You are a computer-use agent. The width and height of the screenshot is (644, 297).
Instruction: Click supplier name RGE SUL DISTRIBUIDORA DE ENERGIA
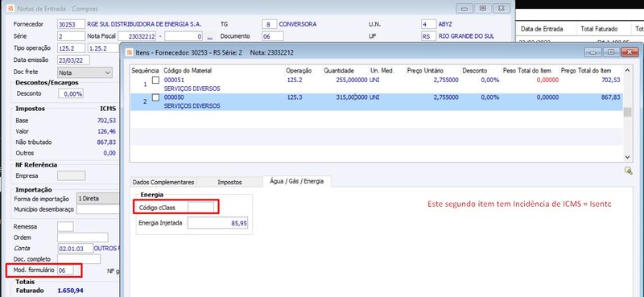[144, 24]
